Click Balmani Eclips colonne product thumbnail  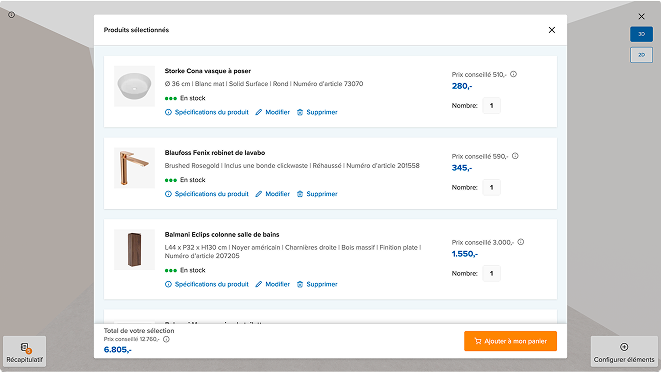pyautogui.click(x=134, y=250)
